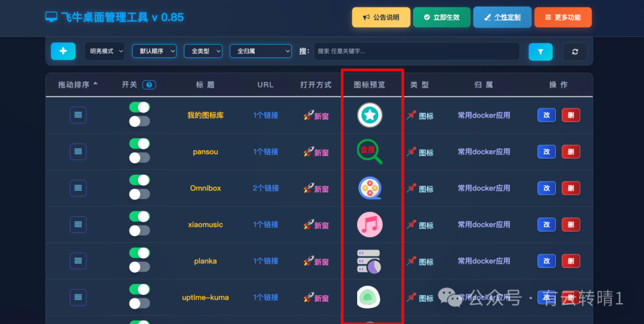
Task: Turn on gray switch in pansou row
Action: pyautogui.click(x=140, y=158)
